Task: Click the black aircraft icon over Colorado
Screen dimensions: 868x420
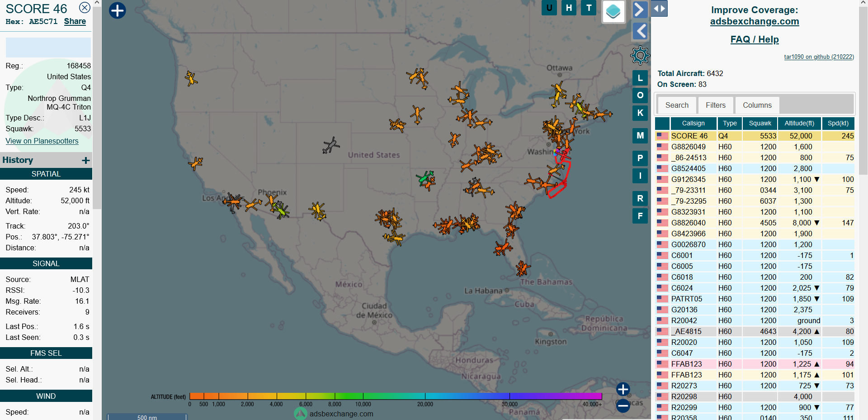Action: coord(331,145)
